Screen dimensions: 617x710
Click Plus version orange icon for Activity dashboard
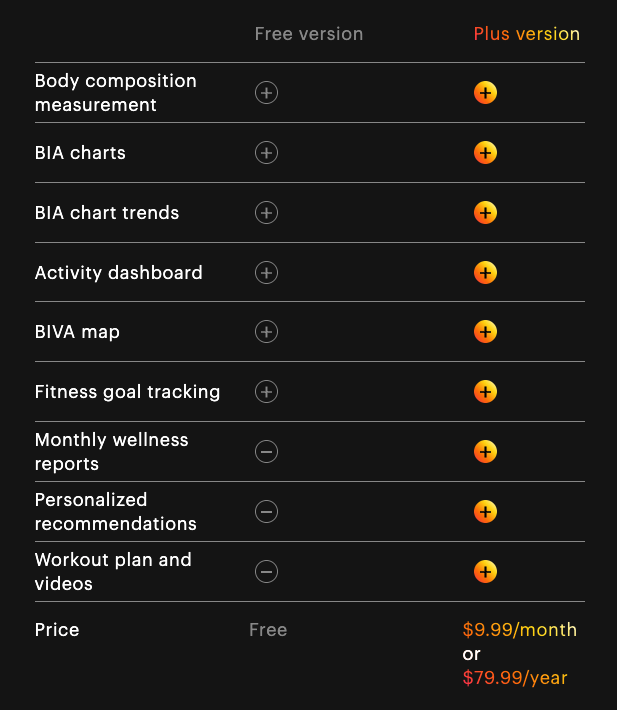[x=485, y=272]
